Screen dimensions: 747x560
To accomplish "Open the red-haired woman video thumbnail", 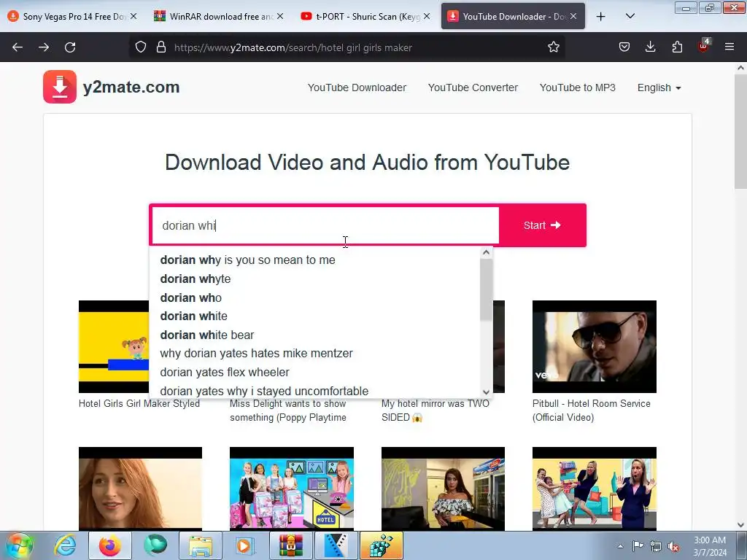I will tap(140, 489).
